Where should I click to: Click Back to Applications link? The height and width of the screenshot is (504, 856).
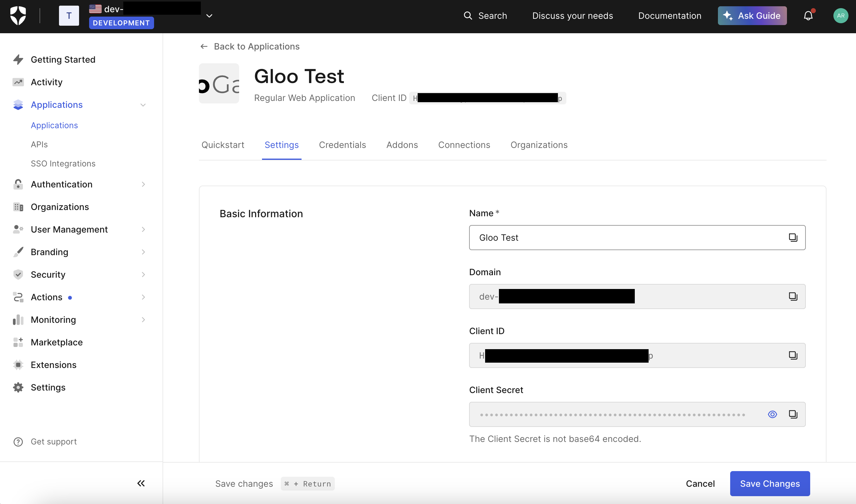point(249,45)
